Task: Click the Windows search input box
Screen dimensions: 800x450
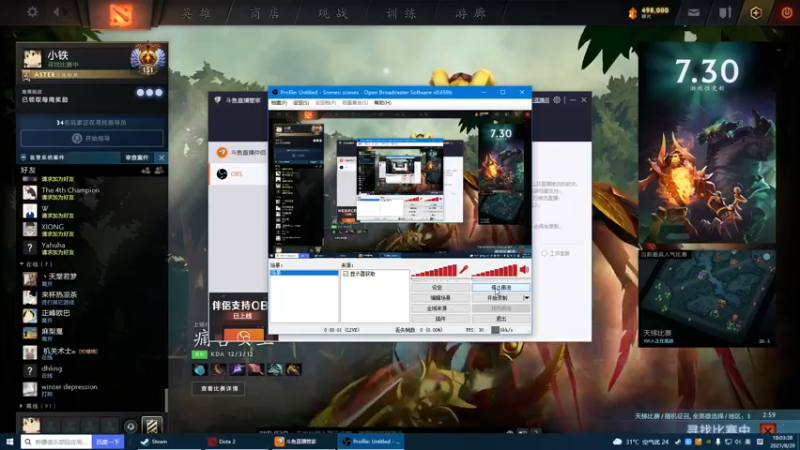Action: tap(57, 442)
